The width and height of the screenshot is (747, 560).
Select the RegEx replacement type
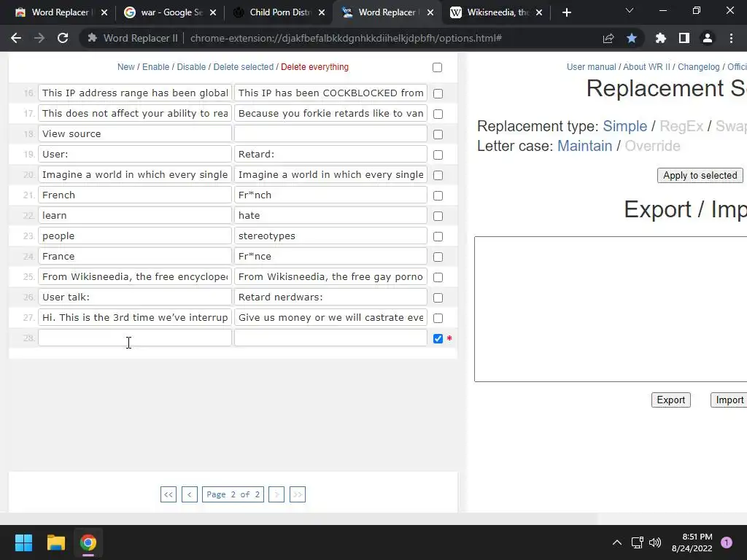coord(681,126)
